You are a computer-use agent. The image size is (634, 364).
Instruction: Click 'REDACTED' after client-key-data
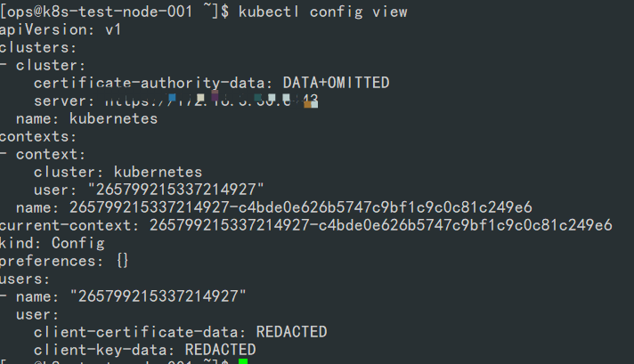click(x=220, y=350)
